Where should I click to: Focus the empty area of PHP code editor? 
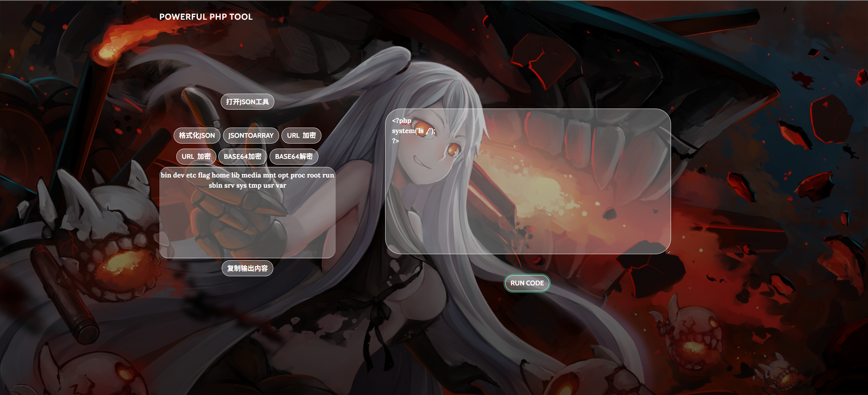coord(528,204)
